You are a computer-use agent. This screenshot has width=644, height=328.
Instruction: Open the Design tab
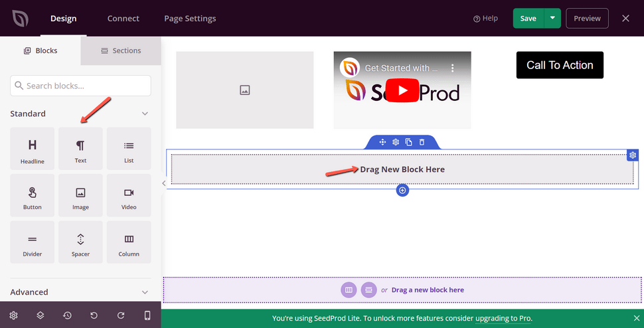click(63, 19)
